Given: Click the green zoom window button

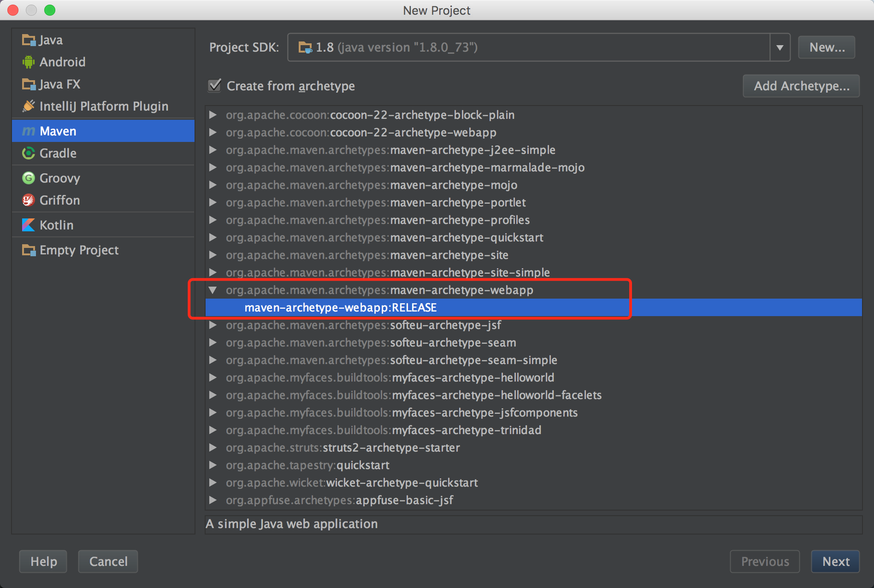Looking at the screenshot, I should pos(50,10).
